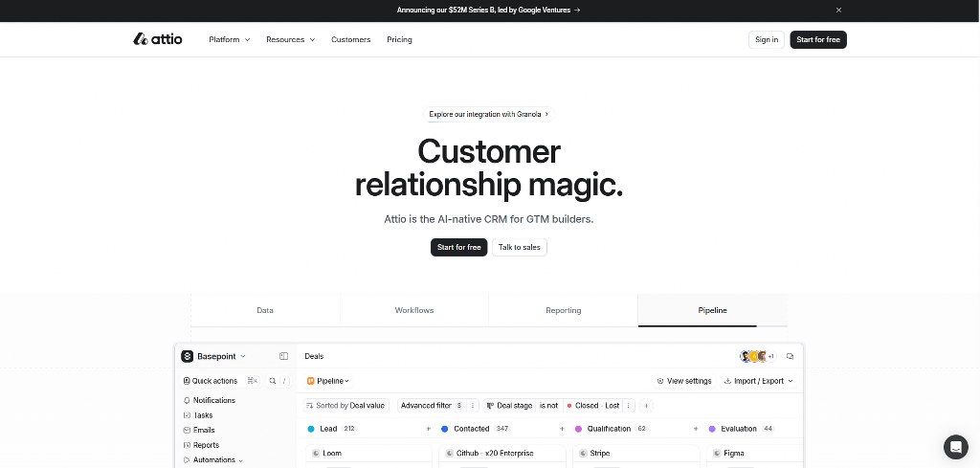The height and width of the screenshot is (468, 980).
Task: Add a new filter with the plus icon
Action: pyautogui.click(x=646, y=406)
